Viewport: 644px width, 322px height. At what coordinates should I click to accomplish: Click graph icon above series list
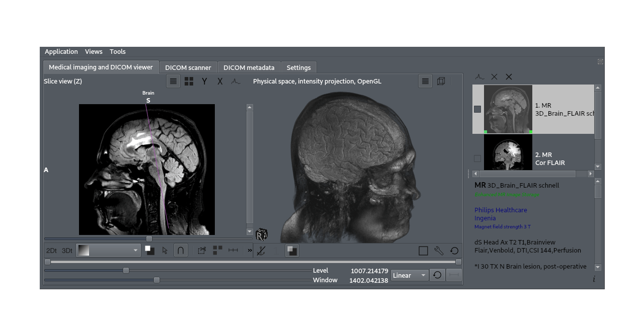[479, 76]
